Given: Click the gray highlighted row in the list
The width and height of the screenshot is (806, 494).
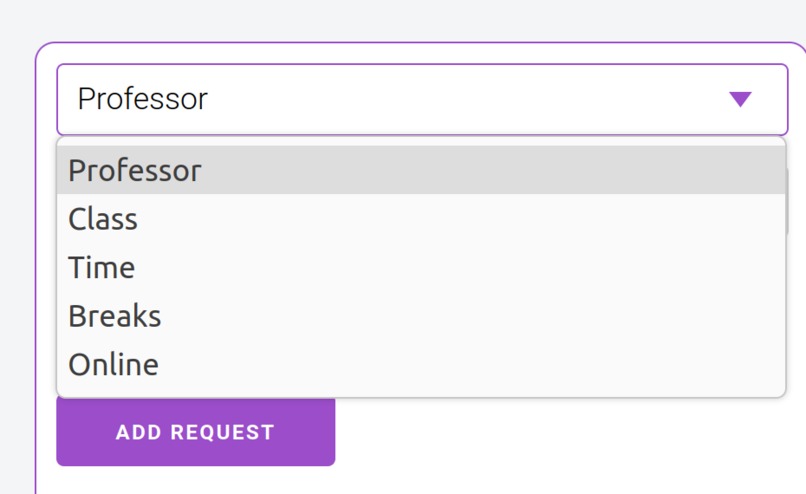Looking at the screenshot, I should coord(422,170).
